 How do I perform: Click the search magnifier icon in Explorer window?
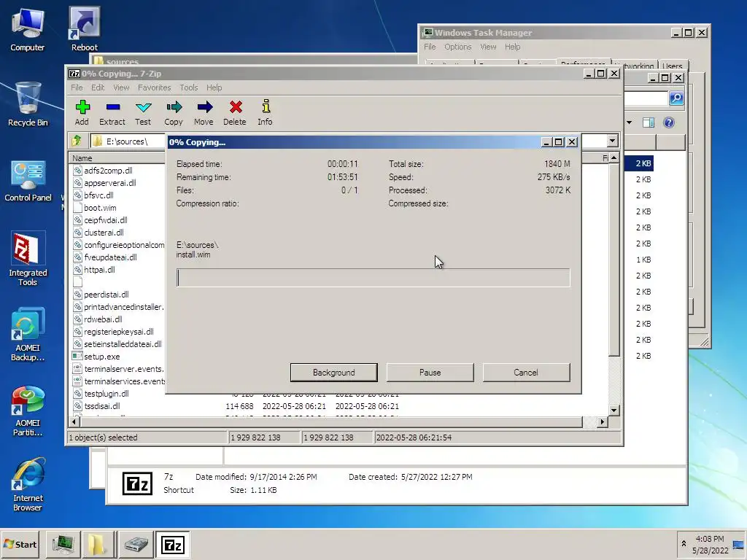(x=676, y=98)
